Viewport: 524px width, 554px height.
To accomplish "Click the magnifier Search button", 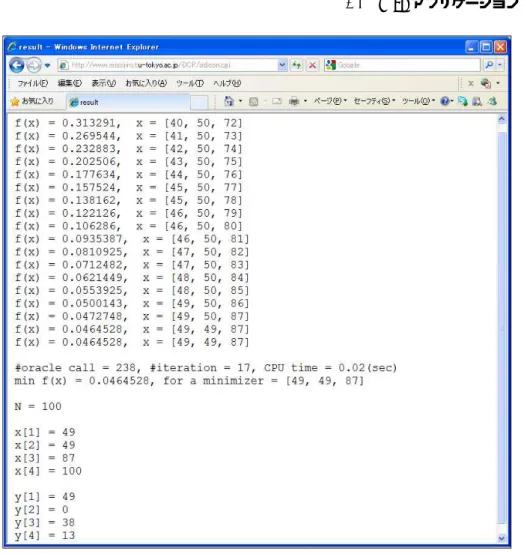I will coord(489,65).
